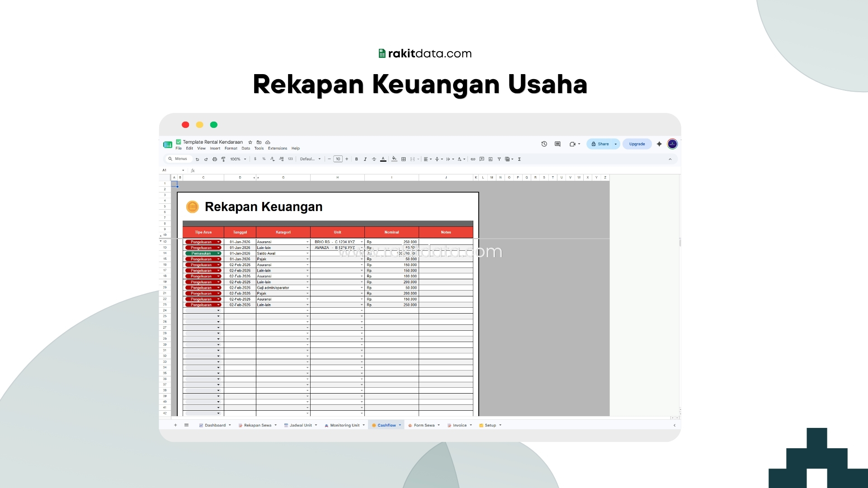Open horizontal align options
The height and width of the screenshot is (488, 868).
(x=427, y=159)
